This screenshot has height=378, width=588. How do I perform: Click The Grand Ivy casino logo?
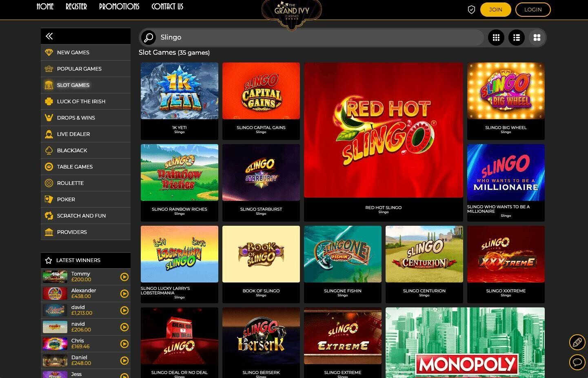click(x=291, y=13)
